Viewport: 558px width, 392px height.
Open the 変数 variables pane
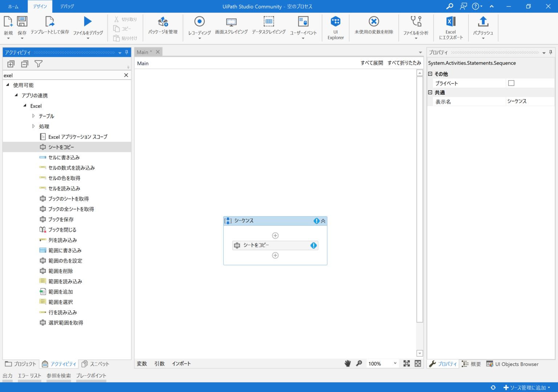[142, 363]
